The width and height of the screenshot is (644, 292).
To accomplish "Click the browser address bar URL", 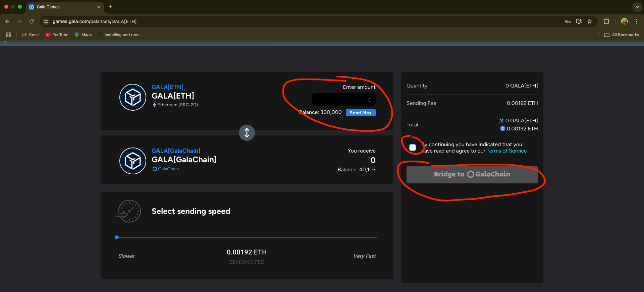I will click(x=95, y=21).
